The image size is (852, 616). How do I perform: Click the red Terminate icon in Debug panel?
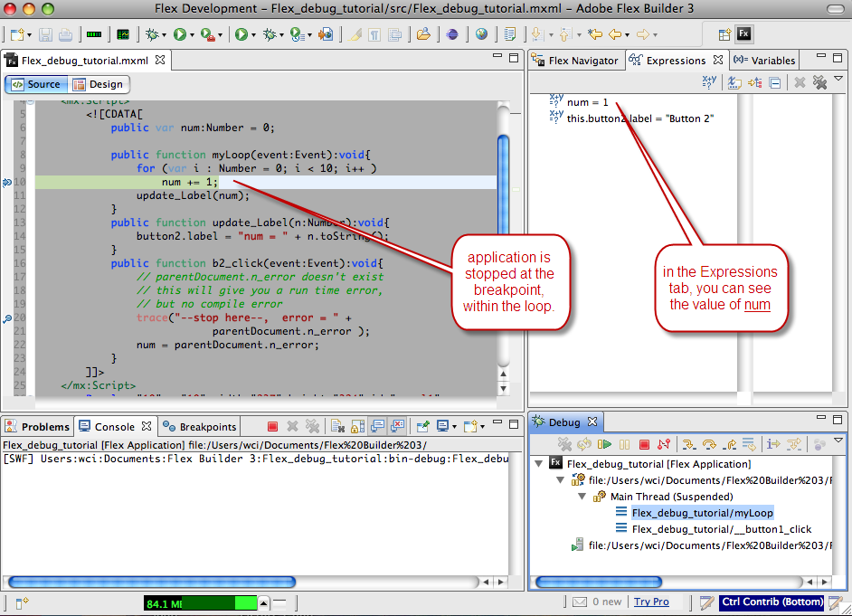[x=644, y=444]
